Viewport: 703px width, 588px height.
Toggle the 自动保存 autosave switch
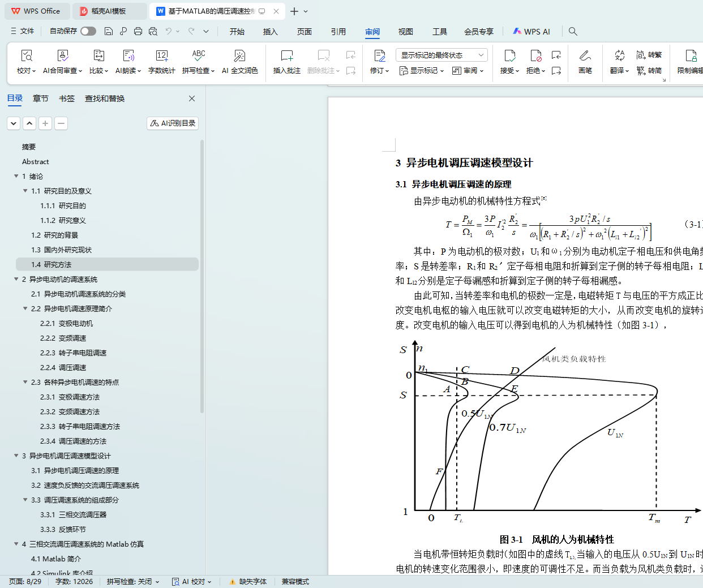pos(88,32)
